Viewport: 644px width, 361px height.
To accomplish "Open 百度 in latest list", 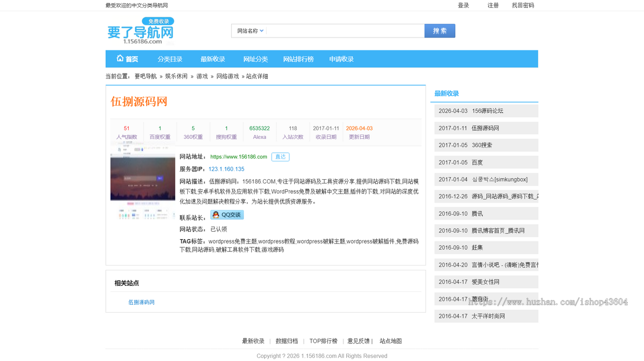I will 478,163.
